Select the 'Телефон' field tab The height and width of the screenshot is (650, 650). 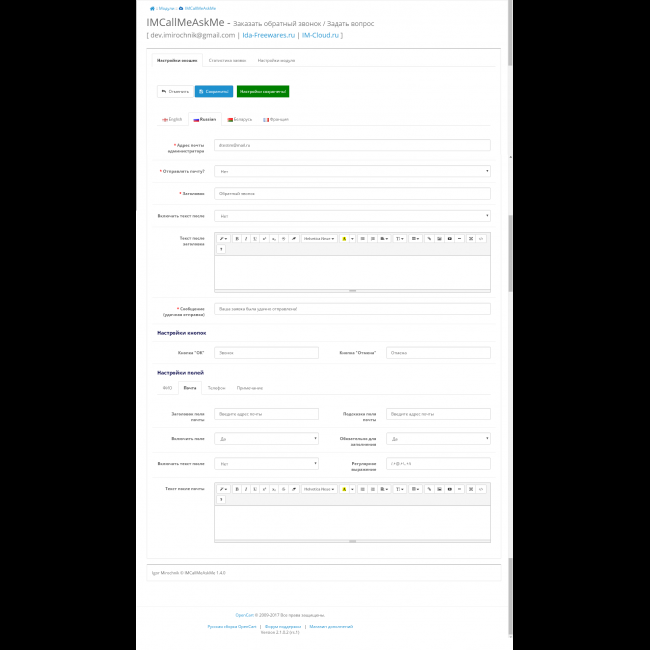pos(216,387)
